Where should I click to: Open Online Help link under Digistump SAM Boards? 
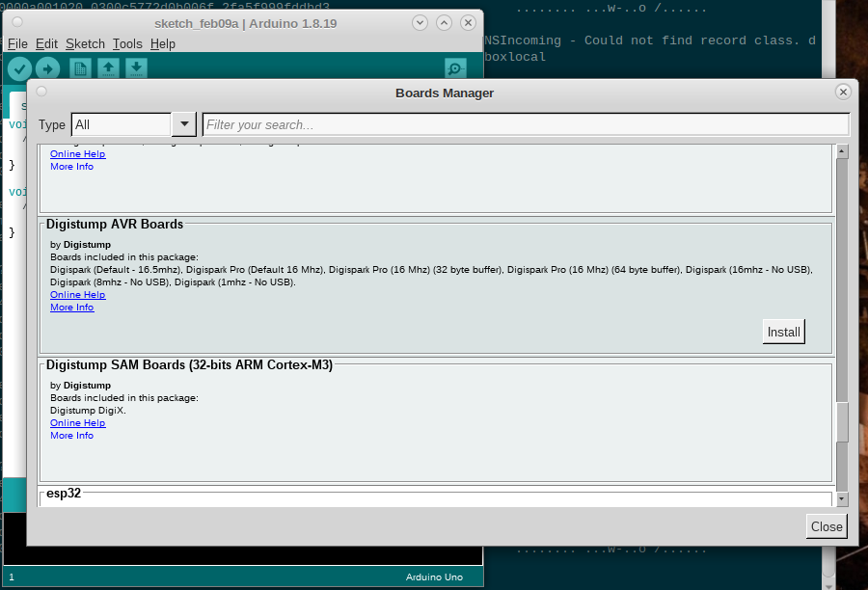click(x=77, y=423)
